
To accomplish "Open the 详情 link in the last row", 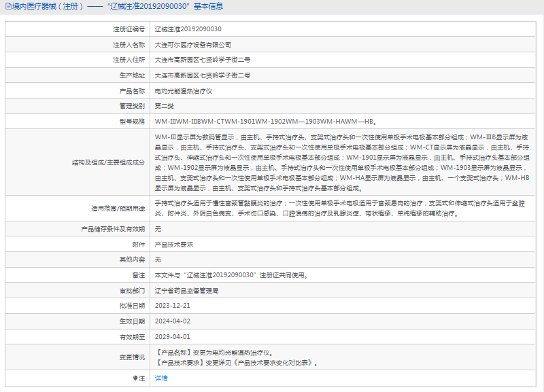I will pos(161,378).
